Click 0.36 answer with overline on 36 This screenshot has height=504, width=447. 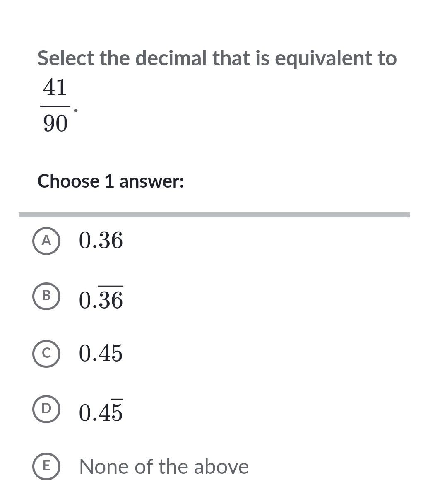pyautogui.click(x=101, y=300)
